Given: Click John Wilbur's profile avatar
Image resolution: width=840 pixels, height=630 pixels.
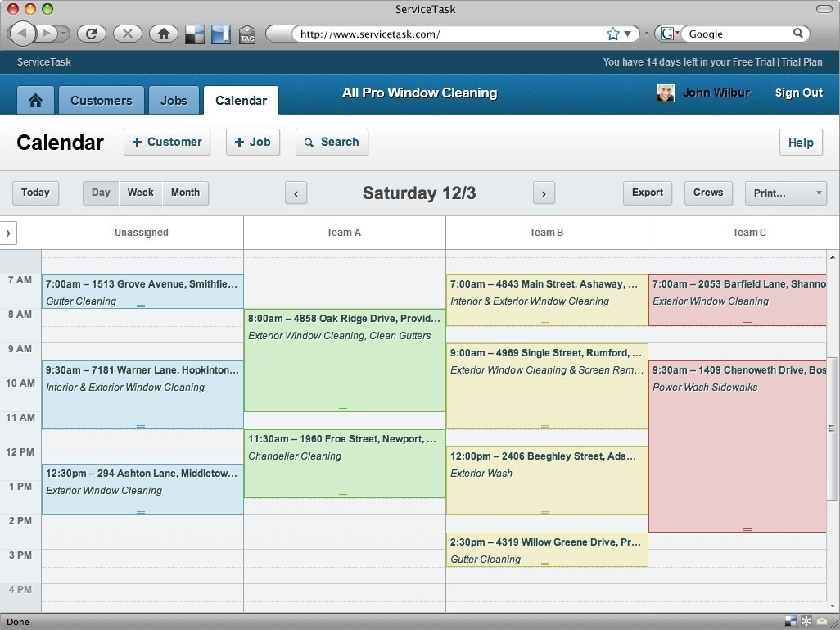Looking at the screenshot, I should click(666, 93).
